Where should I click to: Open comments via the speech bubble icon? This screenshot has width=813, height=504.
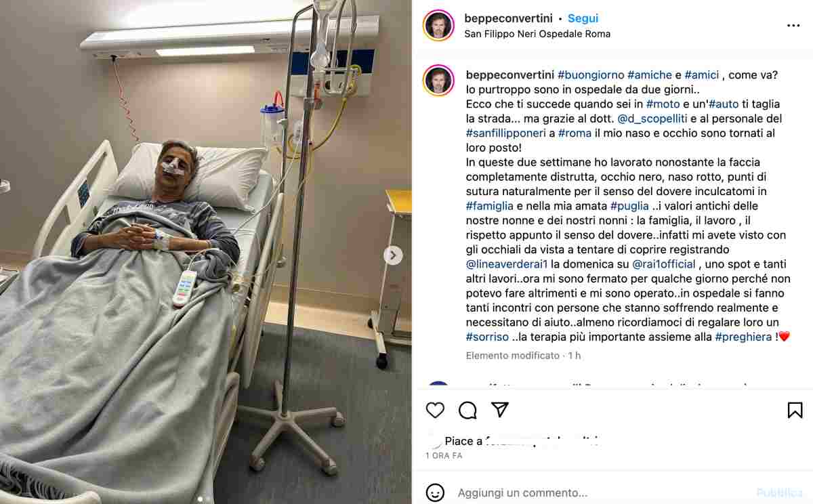click(x=467, y=410)
